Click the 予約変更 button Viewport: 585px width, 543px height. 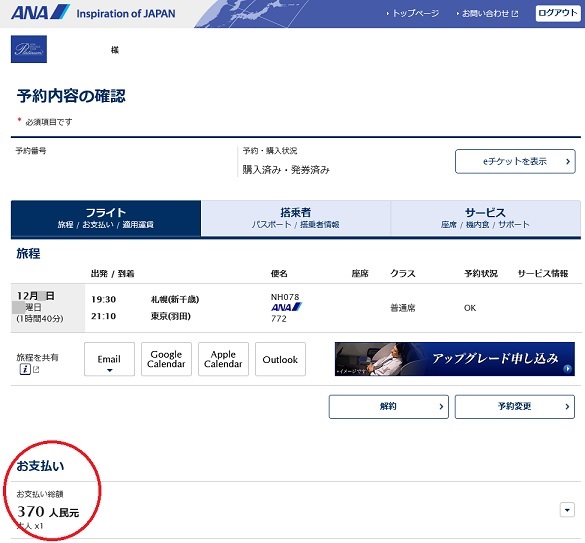(x=515, y=406)
